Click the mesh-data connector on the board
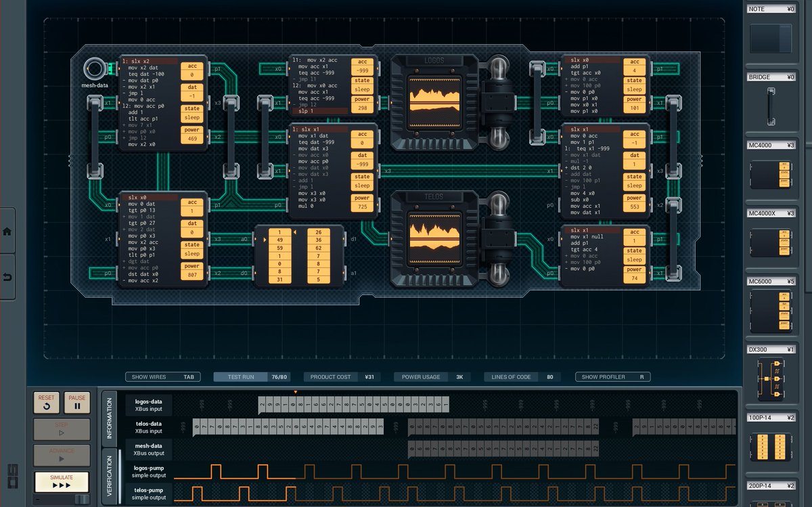Viewport: 812px width, 507px height. coord(93,70)
